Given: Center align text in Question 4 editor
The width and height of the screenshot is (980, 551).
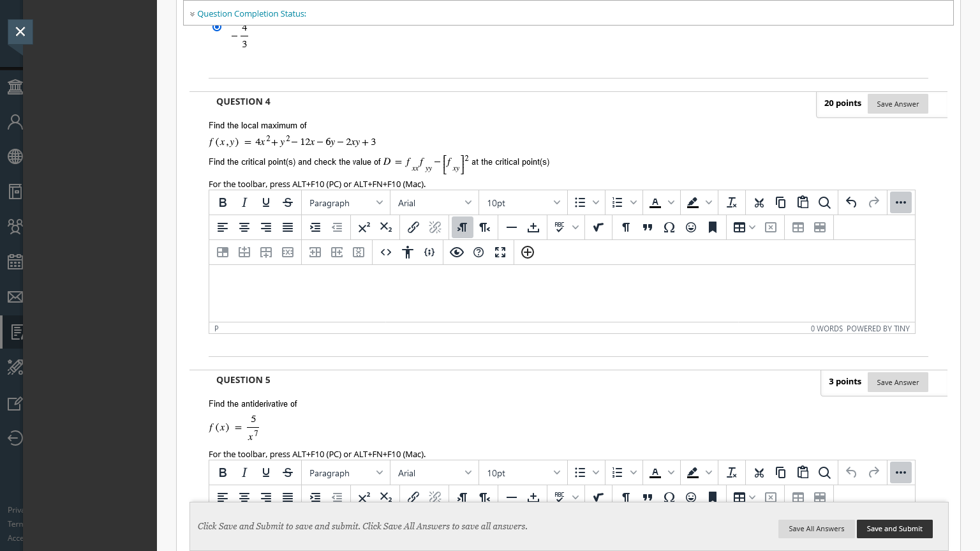Looking at the screenshot, I should (244, 227).
